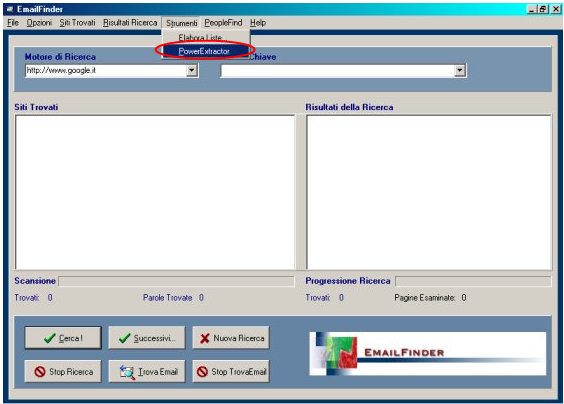Click the magnifier icon on Trova Email

[127, 372]
